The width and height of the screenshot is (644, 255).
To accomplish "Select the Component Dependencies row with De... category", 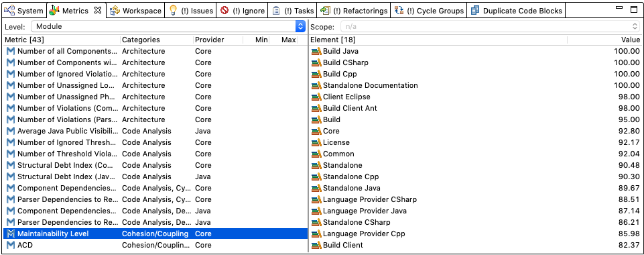I will coord(155,211).
